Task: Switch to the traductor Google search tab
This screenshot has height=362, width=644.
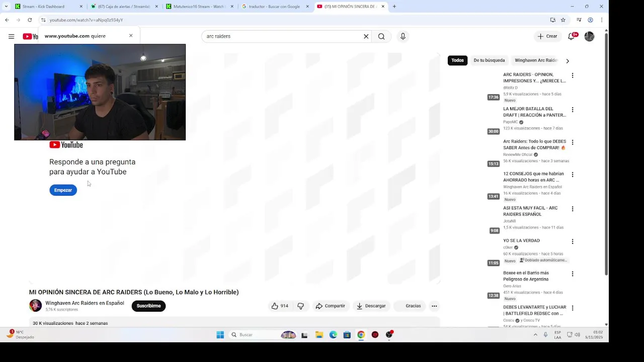Action: [275, 7]
